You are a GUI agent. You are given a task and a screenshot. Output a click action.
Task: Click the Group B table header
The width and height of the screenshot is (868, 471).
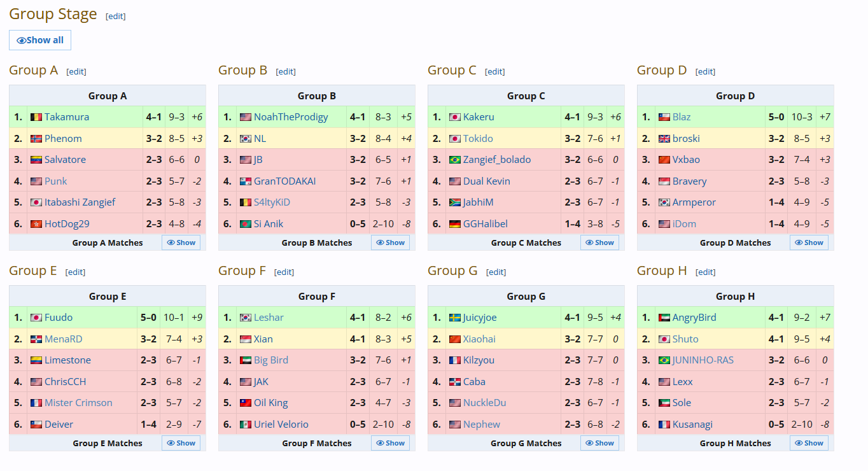click(x=317, y=96)
